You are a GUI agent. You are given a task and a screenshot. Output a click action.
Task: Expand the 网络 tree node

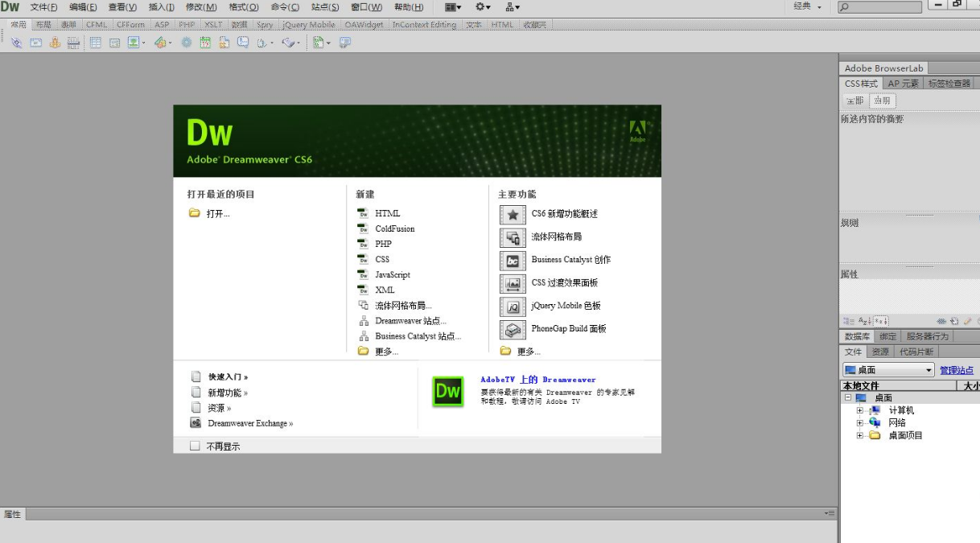pos(859,422)
